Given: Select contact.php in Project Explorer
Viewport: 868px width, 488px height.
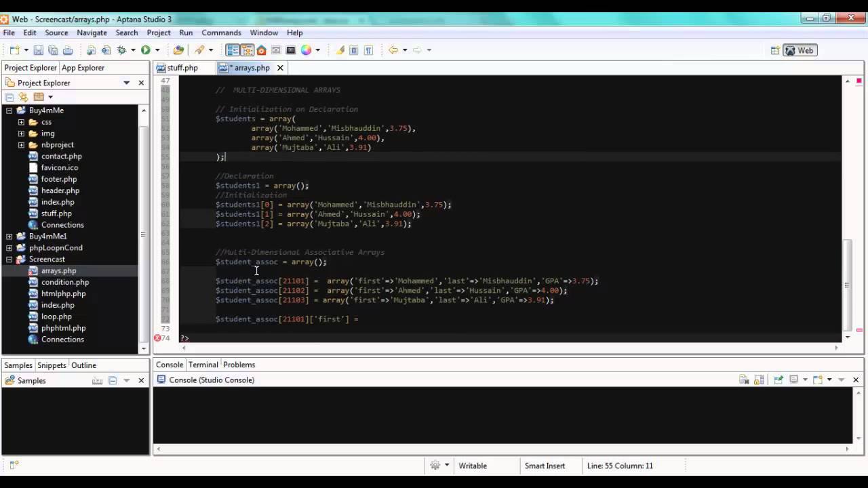Looking at the screenshot, I should 61,156.
